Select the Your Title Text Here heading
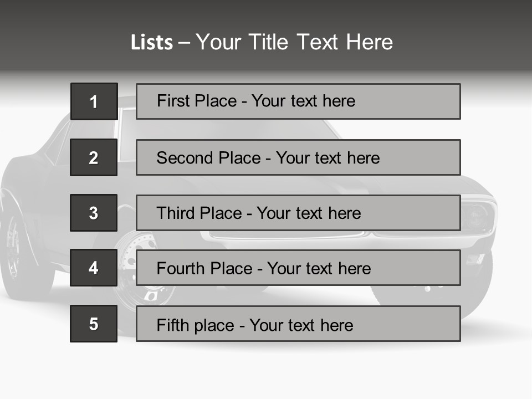Viewport: 532px width, 399px height. pyautogui.click(x=294, y=42)
